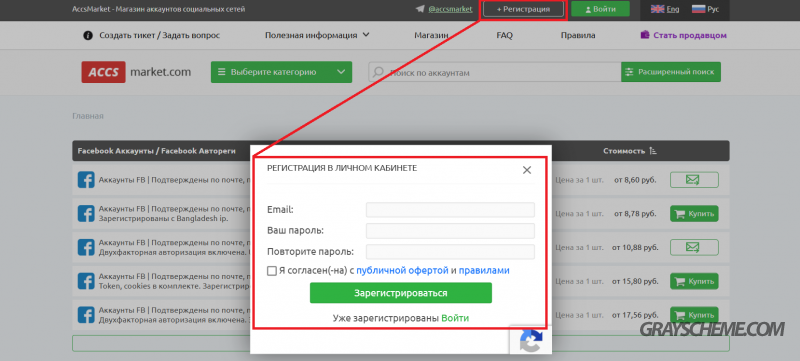Click the от 15,80 руб. price
800x361 pixels.
(x=635, y=281)
